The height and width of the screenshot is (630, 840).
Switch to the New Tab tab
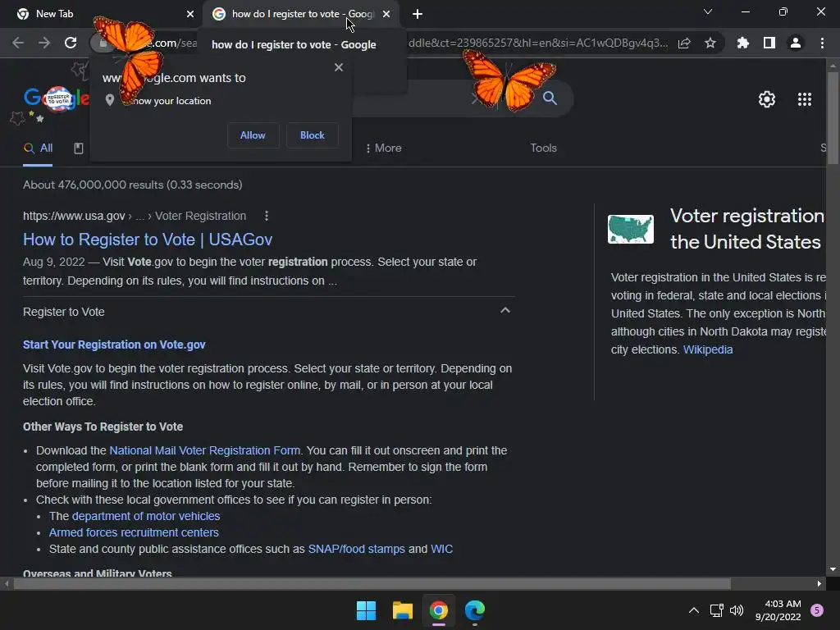101,14
